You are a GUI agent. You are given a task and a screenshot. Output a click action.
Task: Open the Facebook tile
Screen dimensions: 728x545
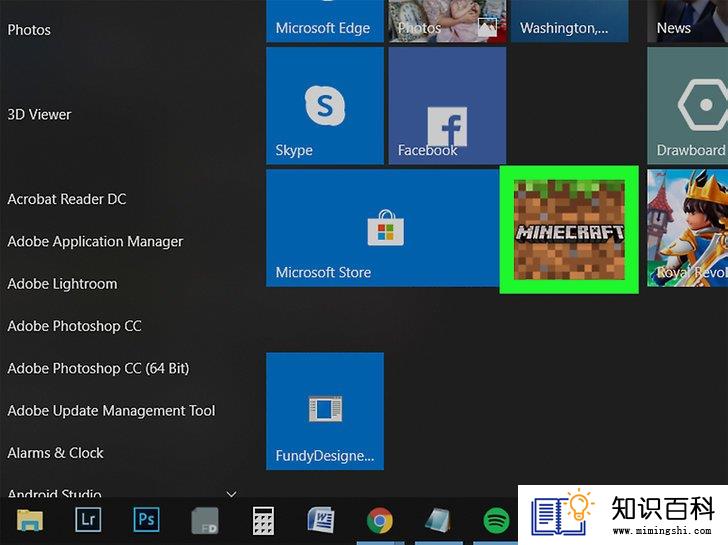(447, 106)
